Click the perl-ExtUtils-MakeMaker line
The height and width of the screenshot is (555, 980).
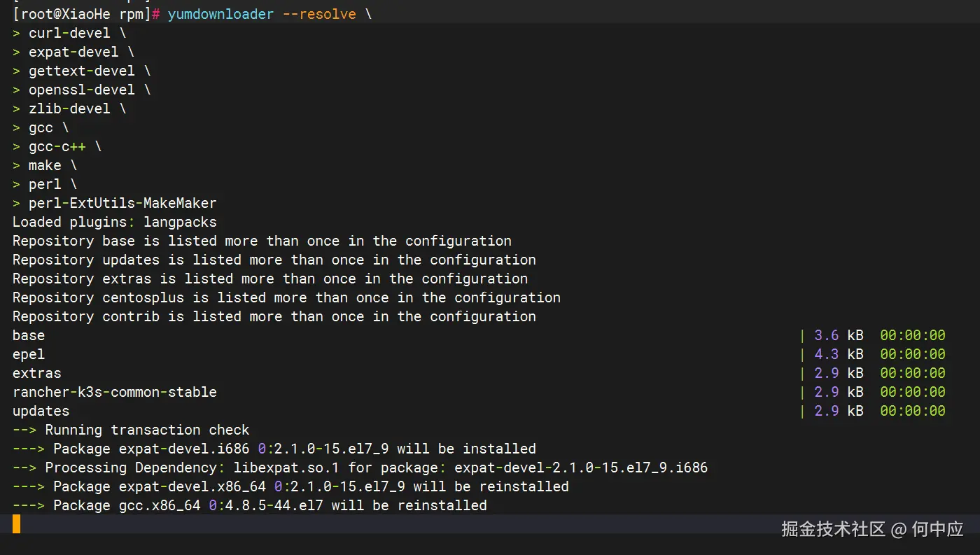pyautogui.click(x=115, y=203)
